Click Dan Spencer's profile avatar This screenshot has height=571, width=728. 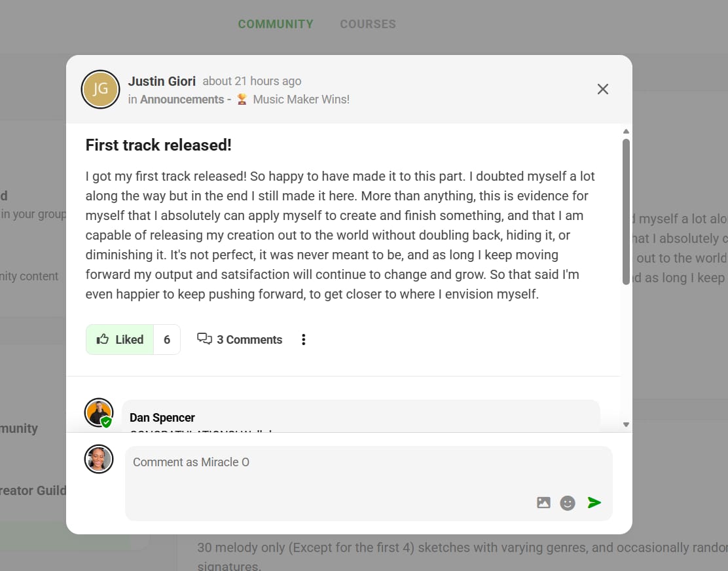[99, 413]
